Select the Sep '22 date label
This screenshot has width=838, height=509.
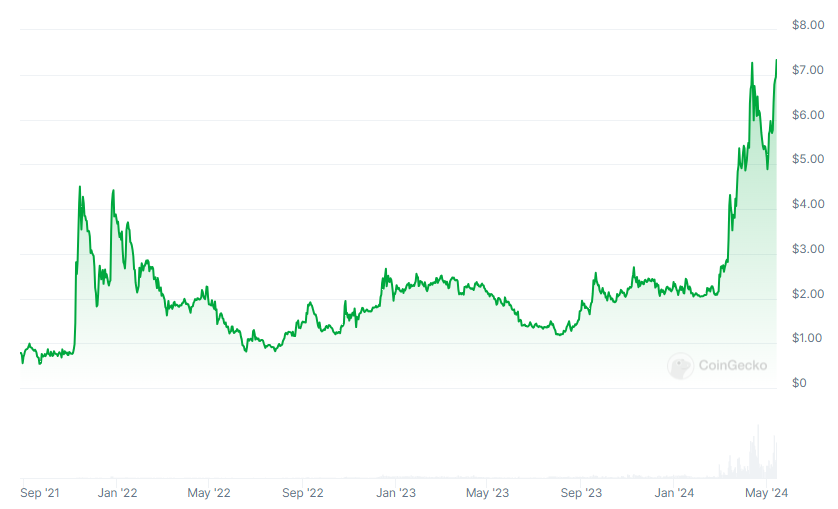pyautogui.click(x=303, y=493)
